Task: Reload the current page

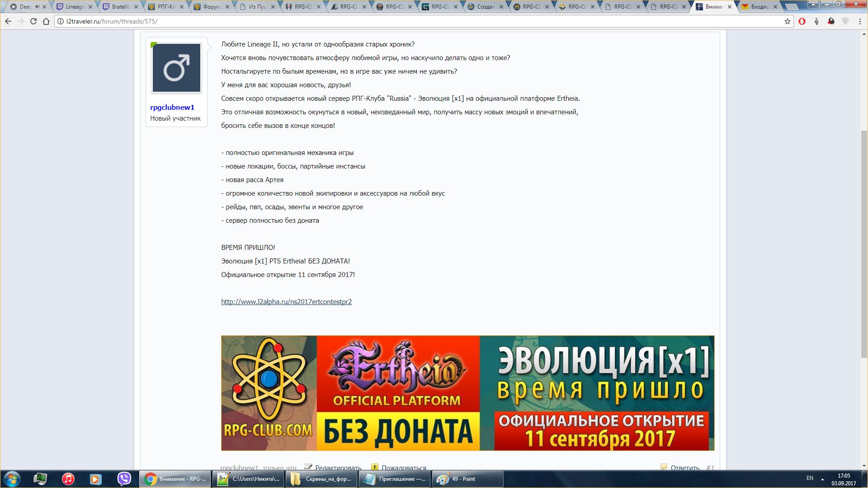Action: (x=33, y=21)
